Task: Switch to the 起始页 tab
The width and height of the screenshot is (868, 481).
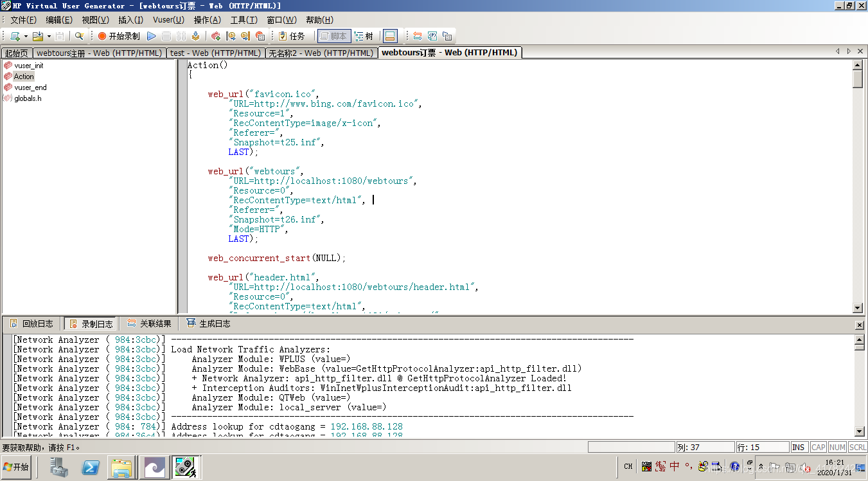Action: coord(17,53)
